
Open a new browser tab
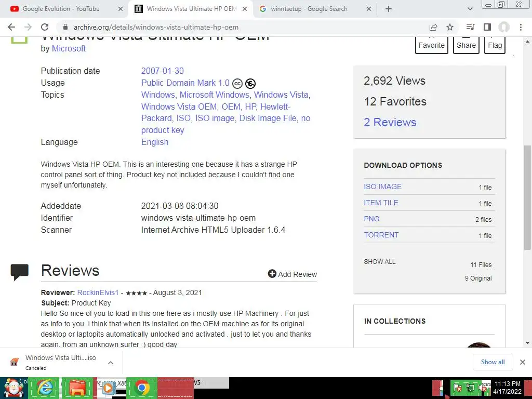click(x=389, y=9)
